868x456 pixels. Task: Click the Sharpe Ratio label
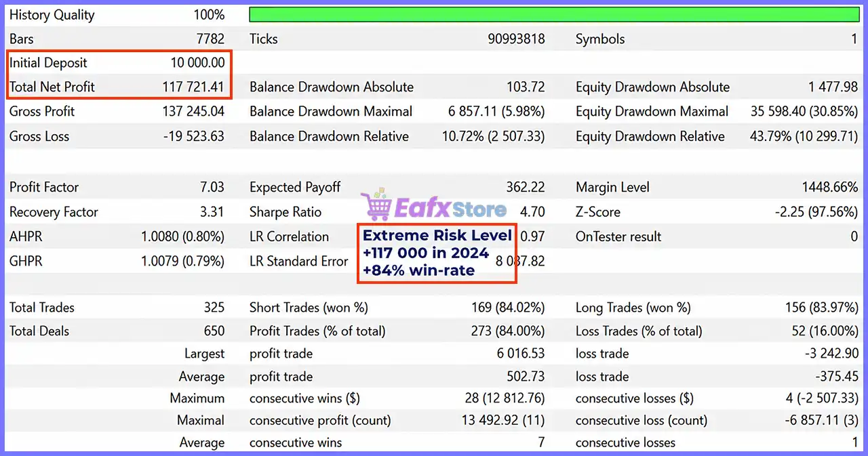coord(285,213)
